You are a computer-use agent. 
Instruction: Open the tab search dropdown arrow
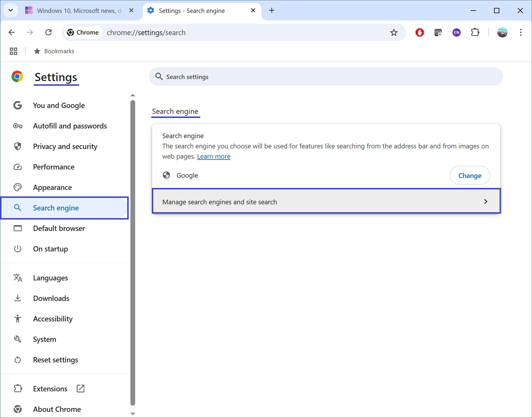[11, 11]
